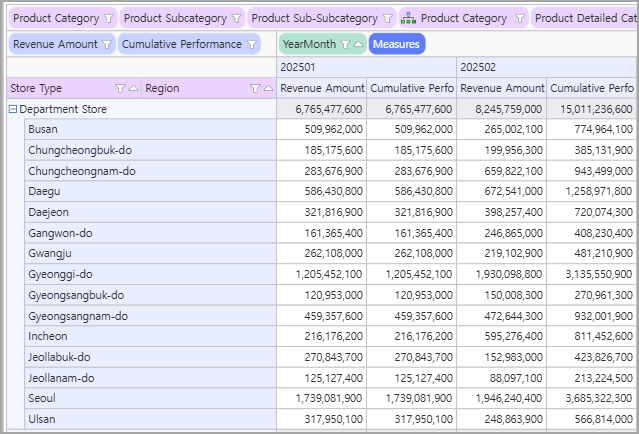Click Cumulative Perfo header under 202501

pyautogui.click(x=412, y=88)
